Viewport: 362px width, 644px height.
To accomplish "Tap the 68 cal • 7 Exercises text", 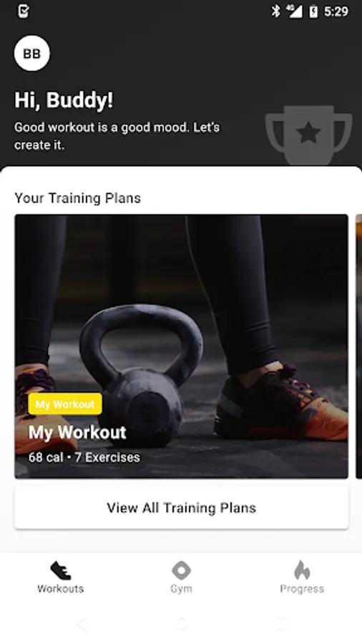I will point(84,457).
